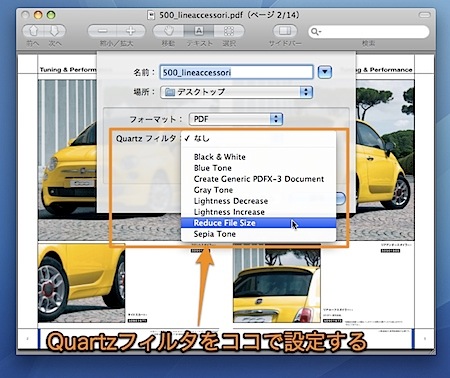450x378 pixels.
Task: Select the rectangular Select tool
Action: (229, 31)
